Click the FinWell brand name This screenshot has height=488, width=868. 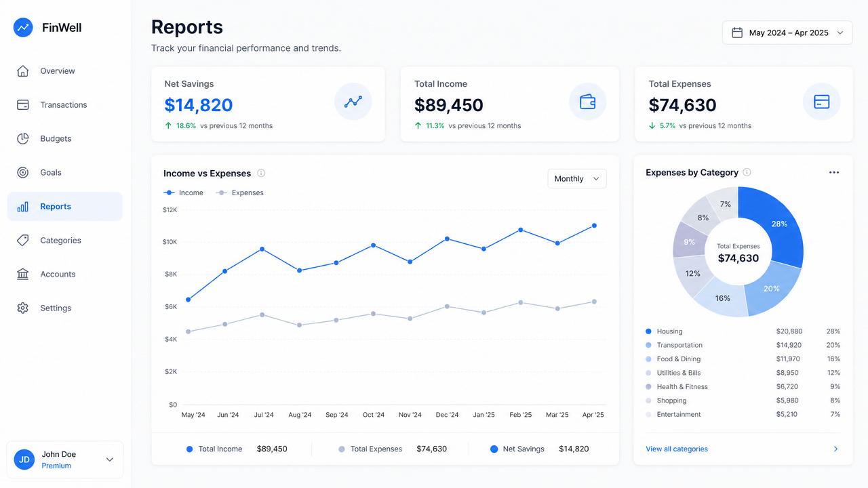tap(62, 28)
